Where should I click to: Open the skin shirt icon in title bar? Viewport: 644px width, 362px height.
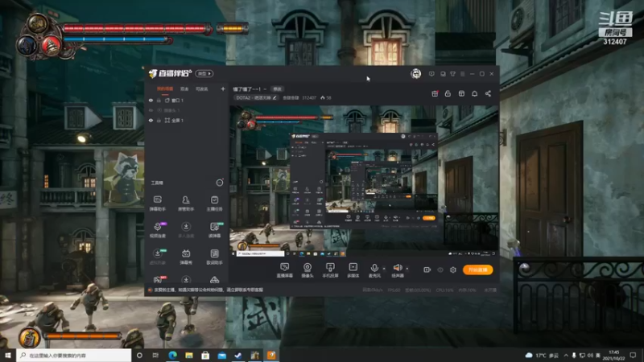click(452, 74)
